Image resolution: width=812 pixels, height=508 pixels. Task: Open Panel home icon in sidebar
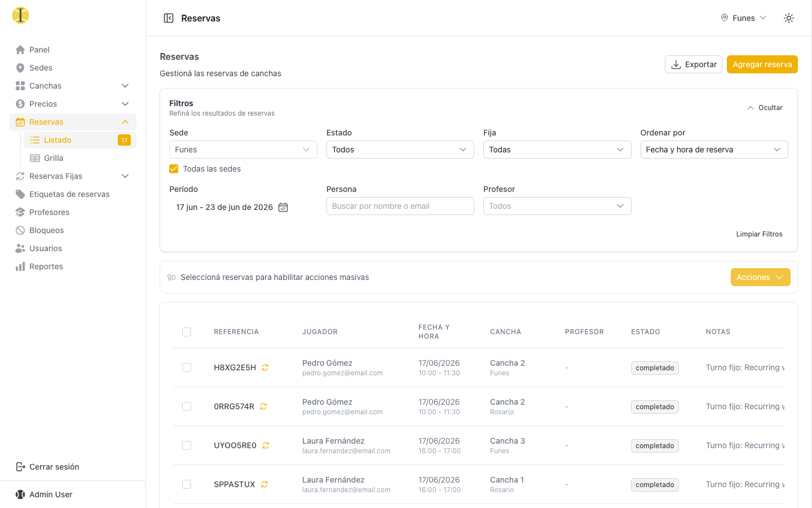point(20,50)
